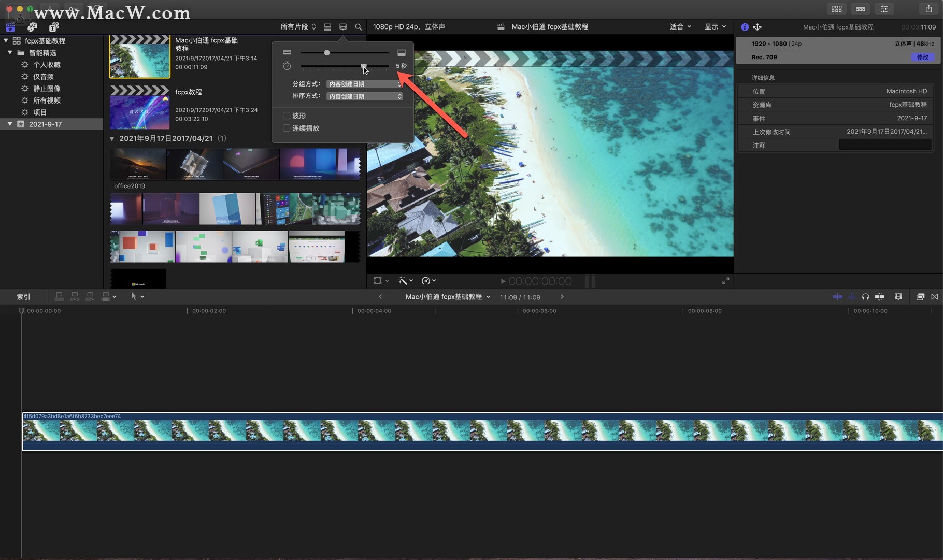The width and height of the screenshot is (943, 560).
Task: Click the clip height slider handle
Action: pyautogui.click(x=327, y=52)
